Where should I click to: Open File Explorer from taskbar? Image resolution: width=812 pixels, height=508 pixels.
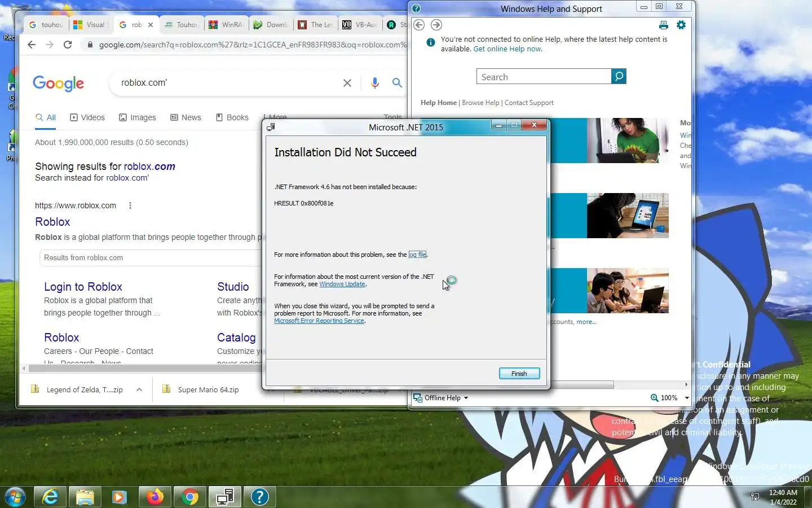(85, 497)
